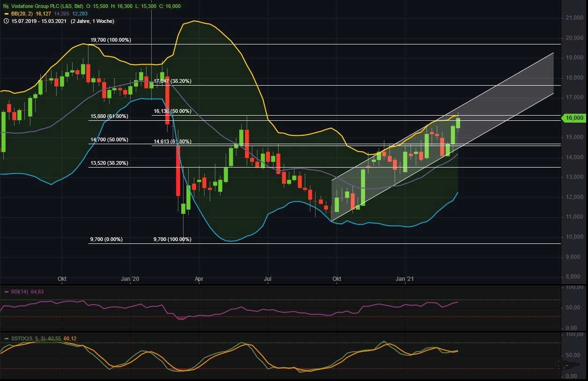Click the 17,547 (38.20%) Fibonacci label

tap(172, 81)
